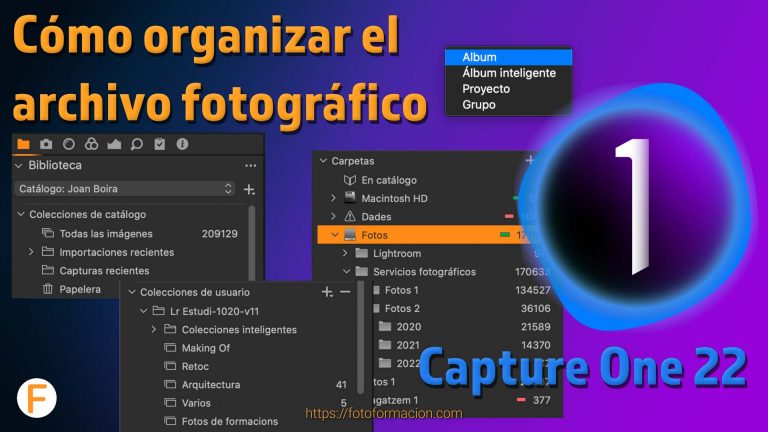
Task: Open the Catálogo: Joan Boira dropdown
Action: 125,189
